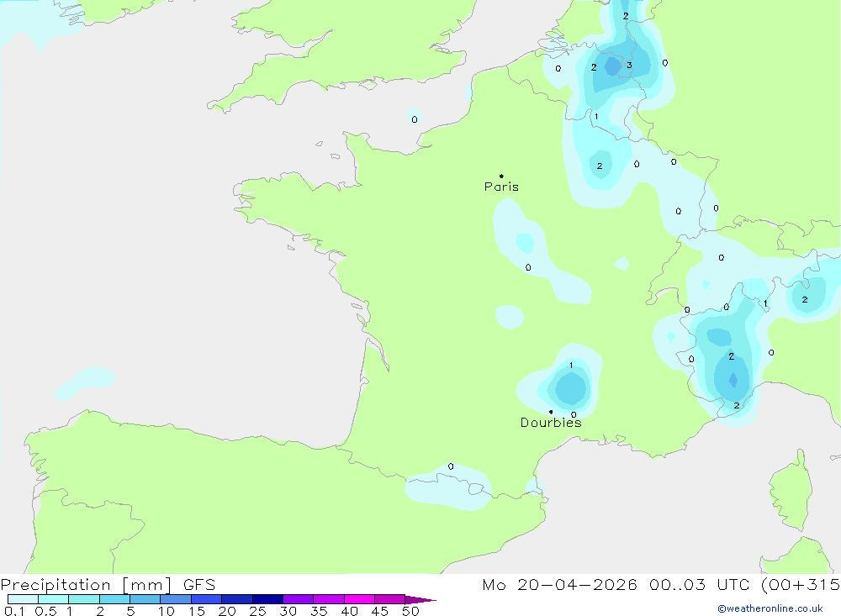Viewport: 841px width, 616px height.
Task: Click the 25–30 mm legend color swatch
Action: [x=267, y=599]
